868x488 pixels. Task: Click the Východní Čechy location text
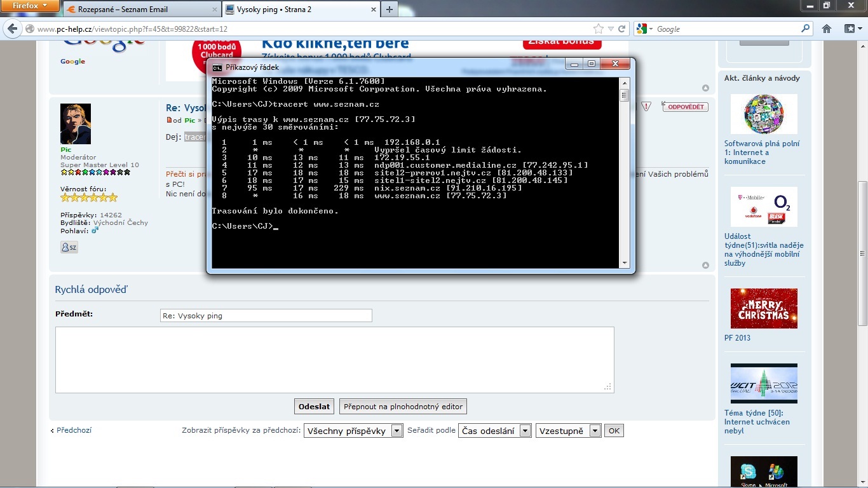[121, 223]
